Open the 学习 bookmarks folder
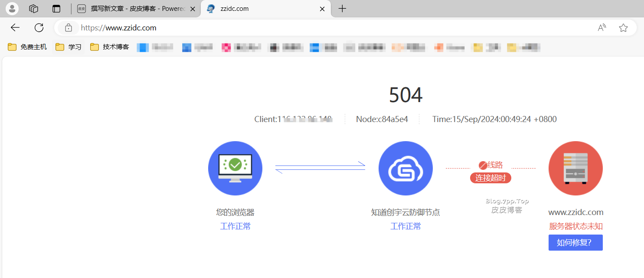Screen dimensions: 644x278 [69, 47]
